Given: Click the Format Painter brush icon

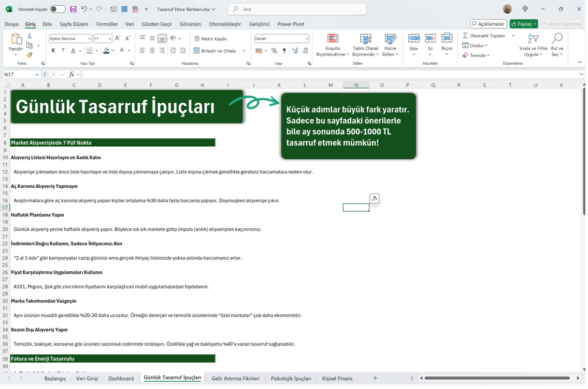Looking at the screenshot, I should (29, 55).
